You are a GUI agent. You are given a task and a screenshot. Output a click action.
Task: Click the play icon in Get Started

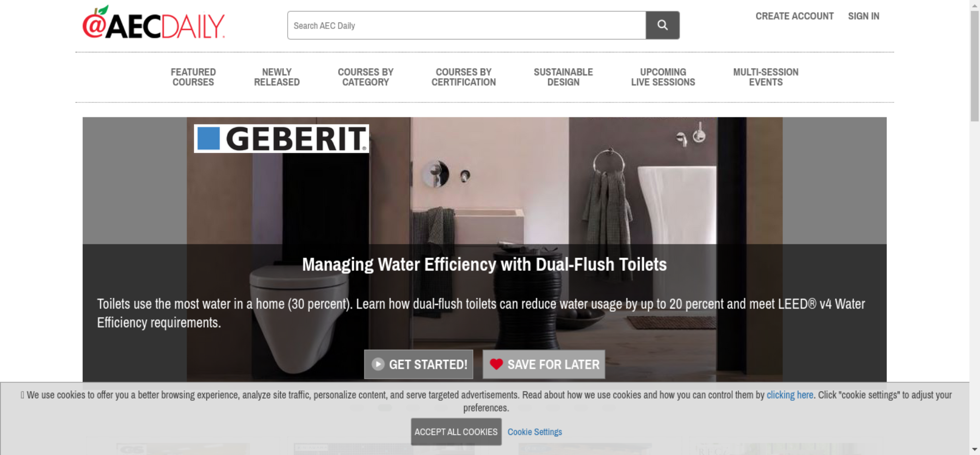pyautogui.click(x=378, y=364)
